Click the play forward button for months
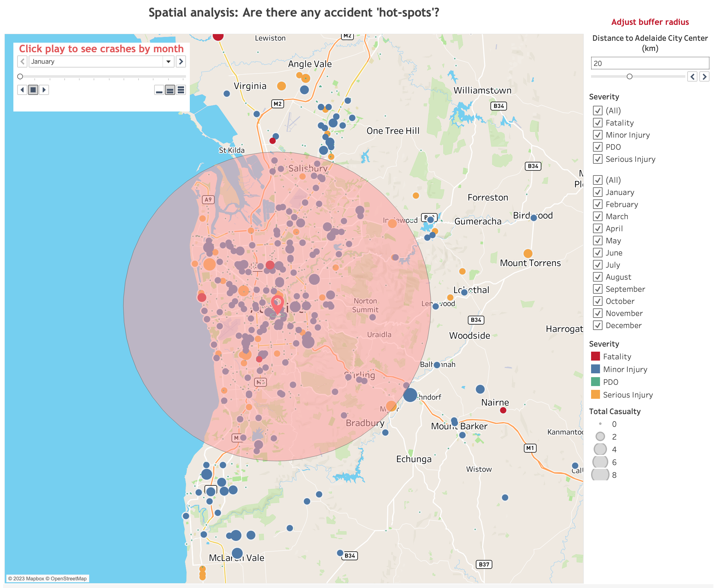714x588 pixels. 44,90
